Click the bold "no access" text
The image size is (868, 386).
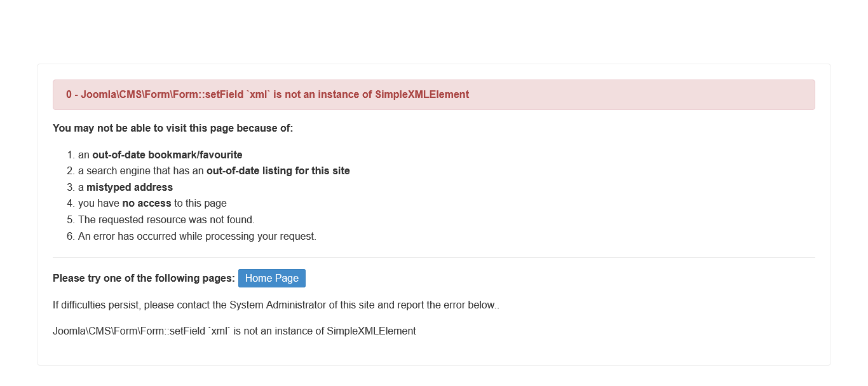click(146, 203)
